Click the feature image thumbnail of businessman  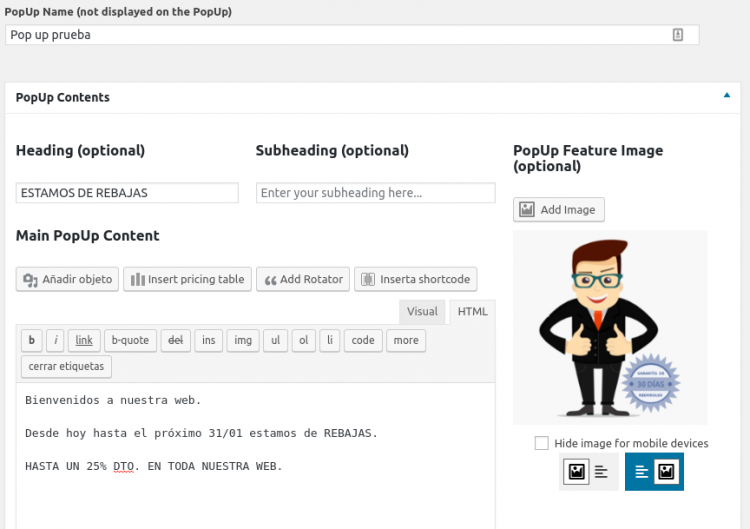pyautogui.click(x=609, y=327)
